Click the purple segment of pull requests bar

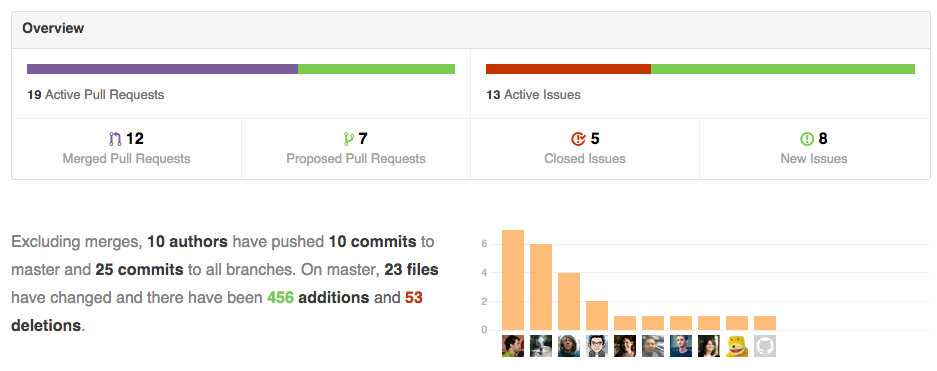[x=163, y=69]
